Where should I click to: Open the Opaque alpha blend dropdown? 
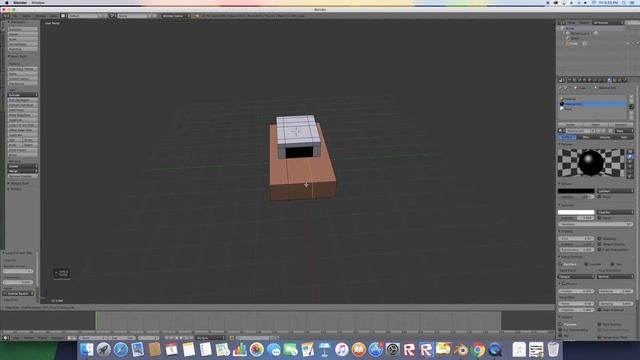pos(576,277)
